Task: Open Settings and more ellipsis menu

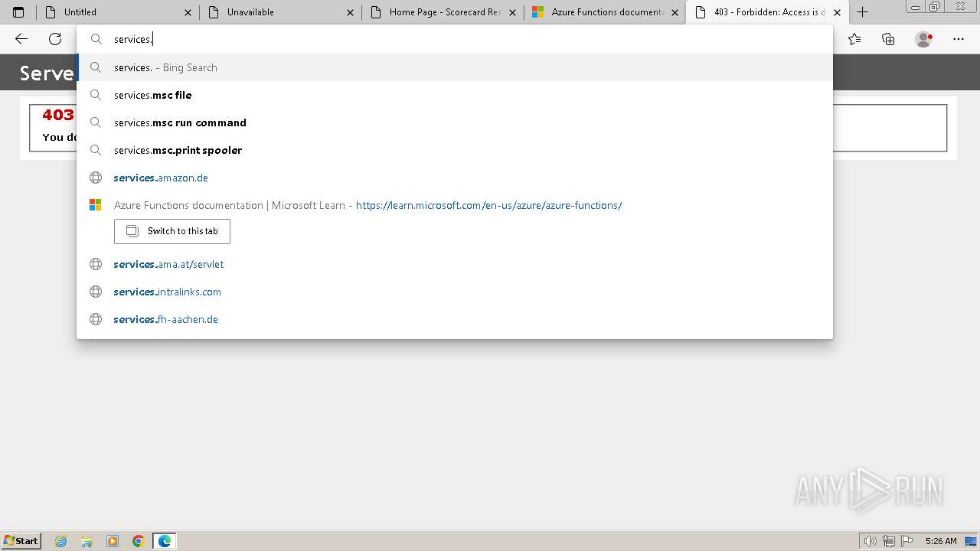Action: click(959, 39)
